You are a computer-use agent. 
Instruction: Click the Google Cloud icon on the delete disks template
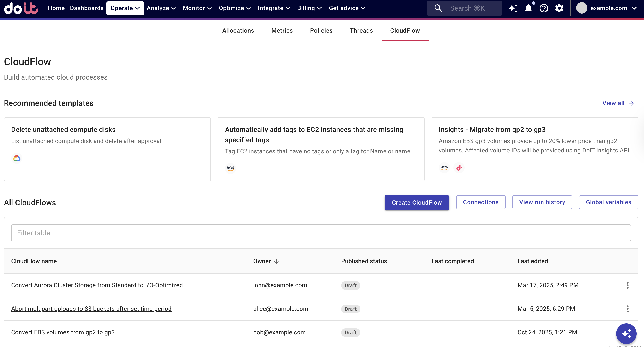click(x=17, y=158)
